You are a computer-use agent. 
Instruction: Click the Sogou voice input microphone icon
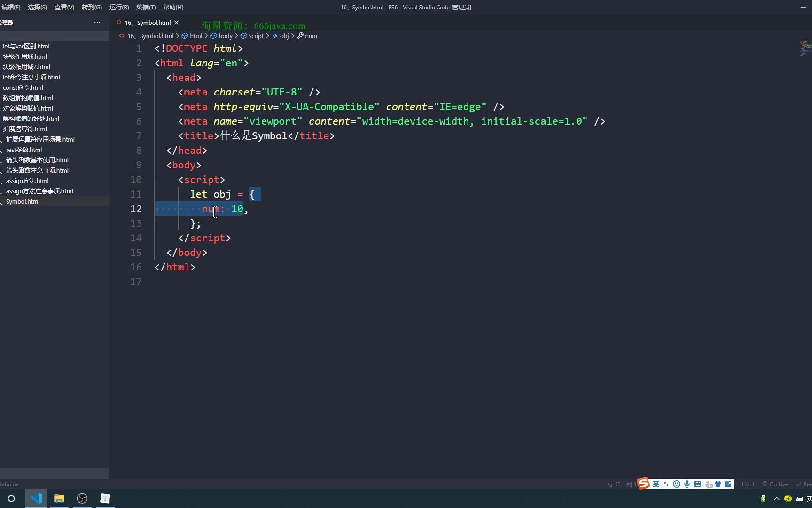687,484
